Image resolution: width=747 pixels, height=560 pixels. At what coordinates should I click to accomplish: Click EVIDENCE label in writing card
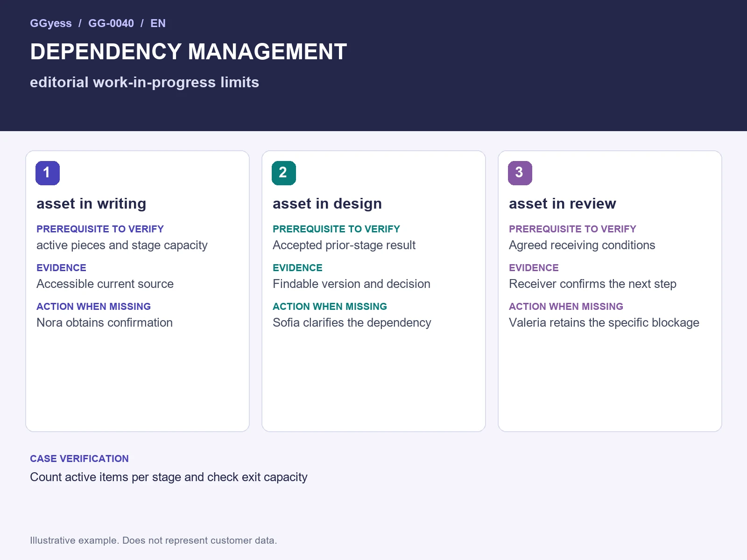pyautogui.click(x=61, y=268)
